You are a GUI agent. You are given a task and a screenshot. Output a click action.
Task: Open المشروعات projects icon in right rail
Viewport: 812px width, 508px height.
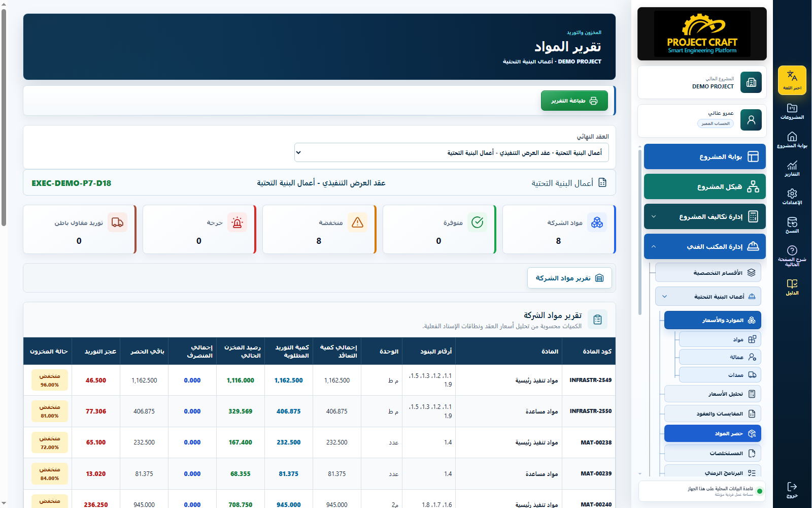[x=792, y=111]
